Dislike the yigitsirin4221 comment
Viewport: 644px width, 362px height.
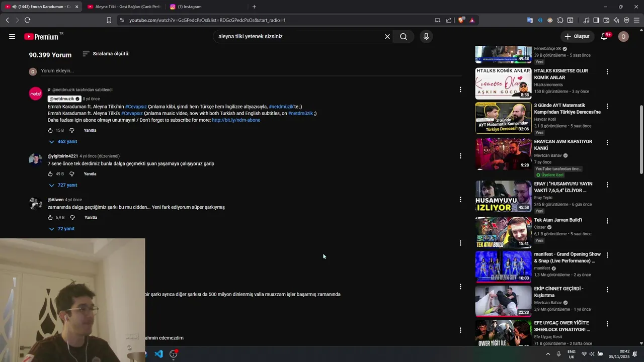pos(72,174)
